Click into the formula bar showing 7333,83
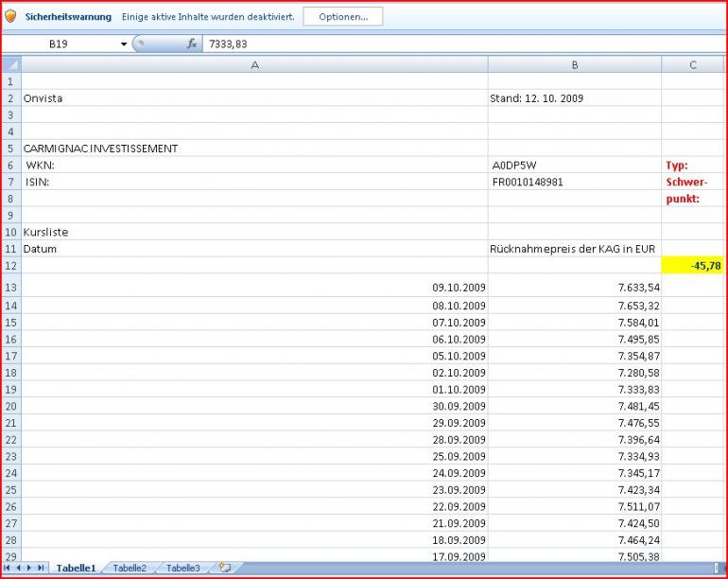Image resolution: width=728 pixels, height=579 pixels. (454, 44)
